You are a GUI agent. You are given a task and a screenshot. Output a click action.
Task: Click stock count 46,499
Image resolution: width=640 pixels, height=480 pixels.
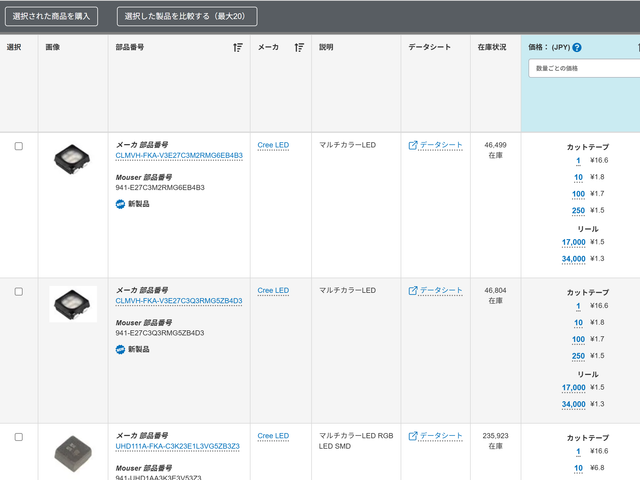click(495, 145)
